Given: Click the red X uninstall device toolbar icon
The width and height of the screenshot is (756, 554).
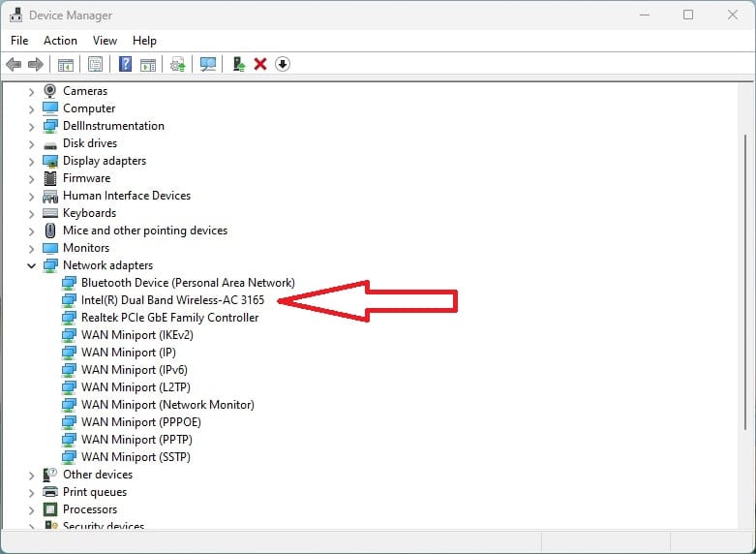Looking at the screenshot, I should [x=259, y=64].
